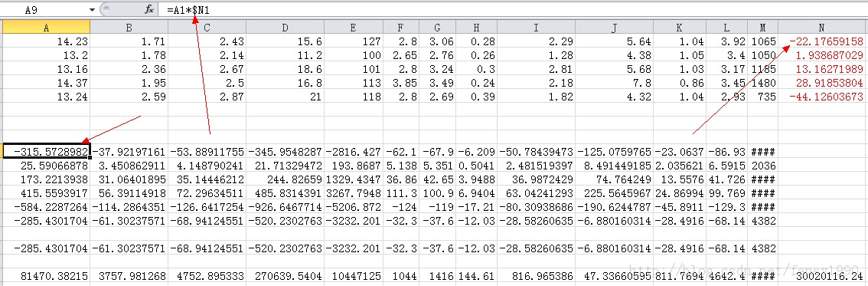Image resolution: width=868 pixels, height=286 pixels.
Task: Select column M header
Action: point(763,28)
